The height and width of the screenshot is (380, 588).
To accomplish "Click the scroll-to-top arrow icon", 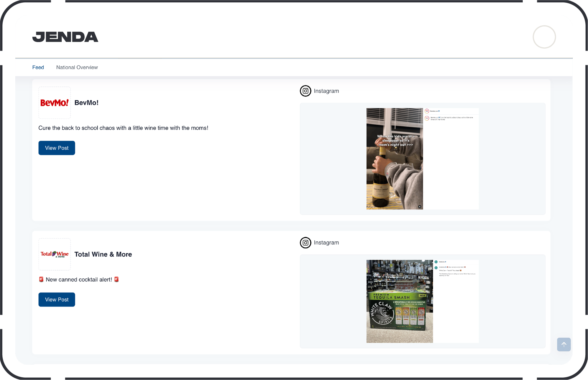I will 564,344.
